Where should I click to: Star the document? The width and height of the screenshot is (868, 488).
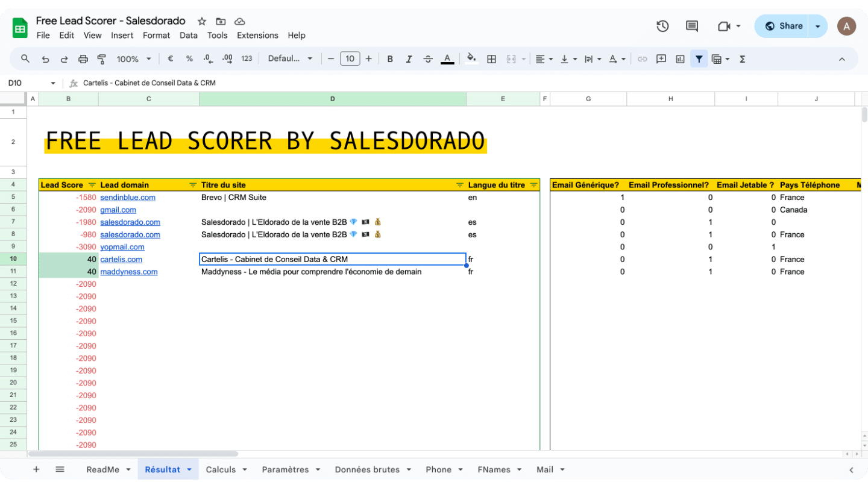(202, 21)
